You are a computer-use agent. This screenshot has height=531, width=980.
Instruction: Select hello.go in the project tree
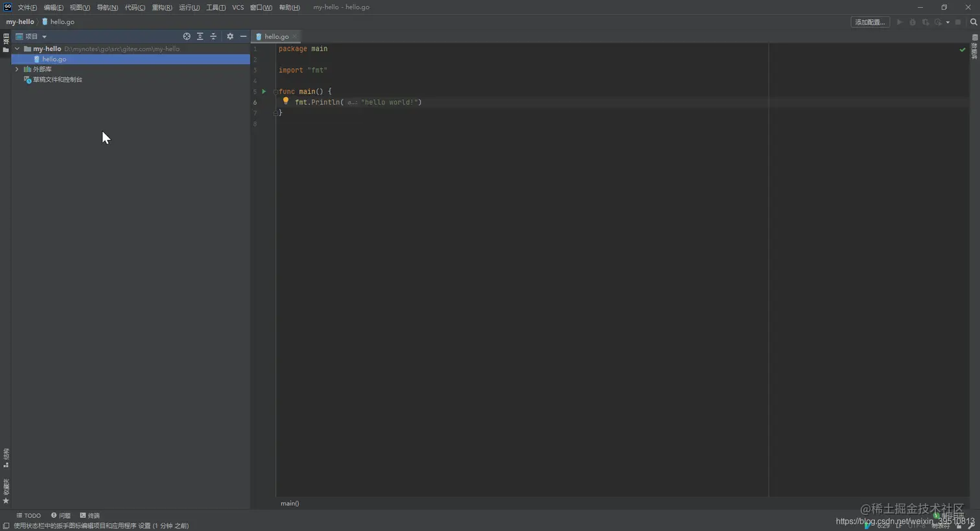point(130,59)
